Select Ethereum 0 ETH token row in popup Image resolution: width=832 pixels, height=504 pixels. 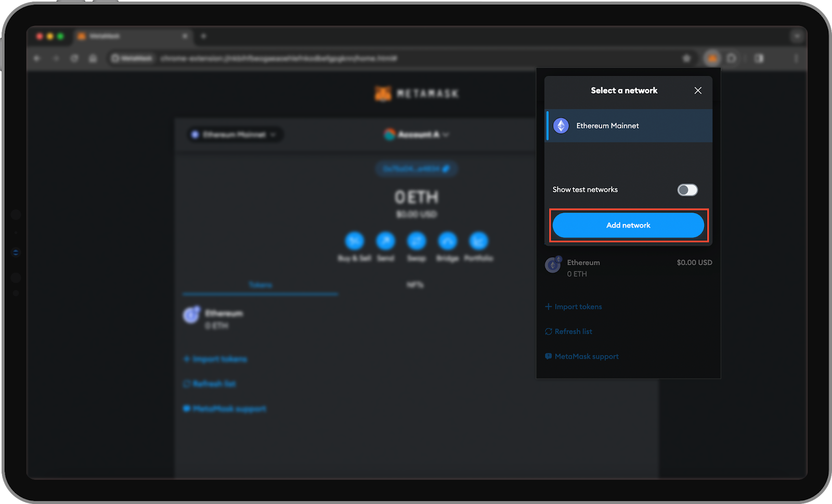[x=628, y=268]
